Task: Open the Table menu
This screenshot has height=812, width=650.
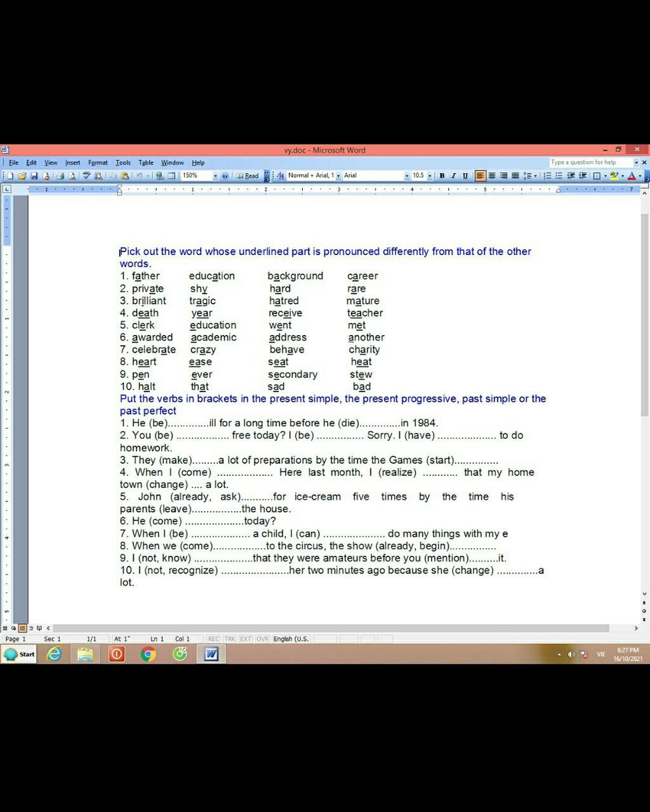Action: coord(146,162)
